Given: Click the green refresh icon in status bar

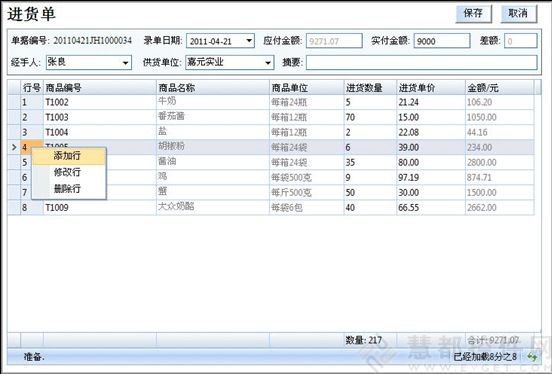Looking at the screenshot, I should tap(532, 357).
